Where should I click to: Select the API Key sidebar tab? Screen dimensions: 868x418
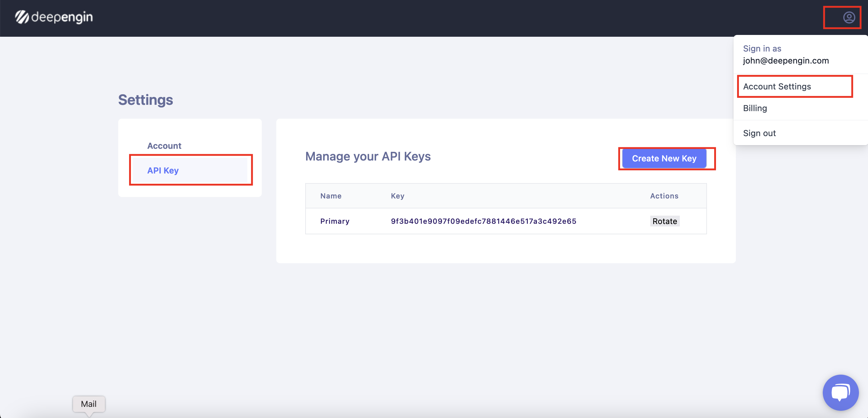click(x=163, y=170)
